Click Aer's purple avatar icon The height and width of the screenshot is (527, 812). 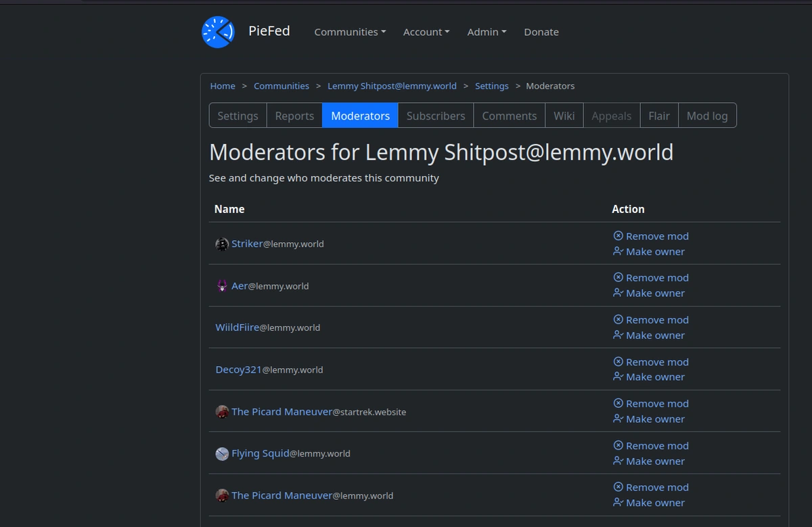click(222, 286)
